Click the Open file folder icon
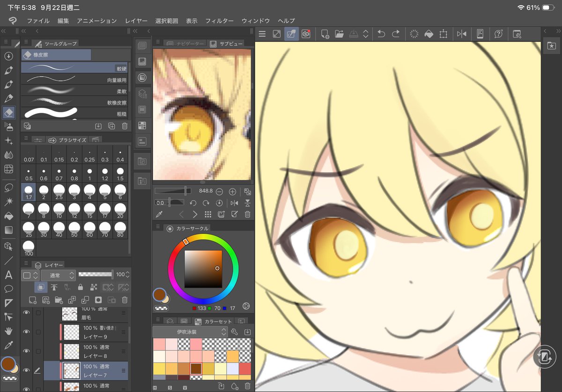562x392 pixels. click(339, 34)
